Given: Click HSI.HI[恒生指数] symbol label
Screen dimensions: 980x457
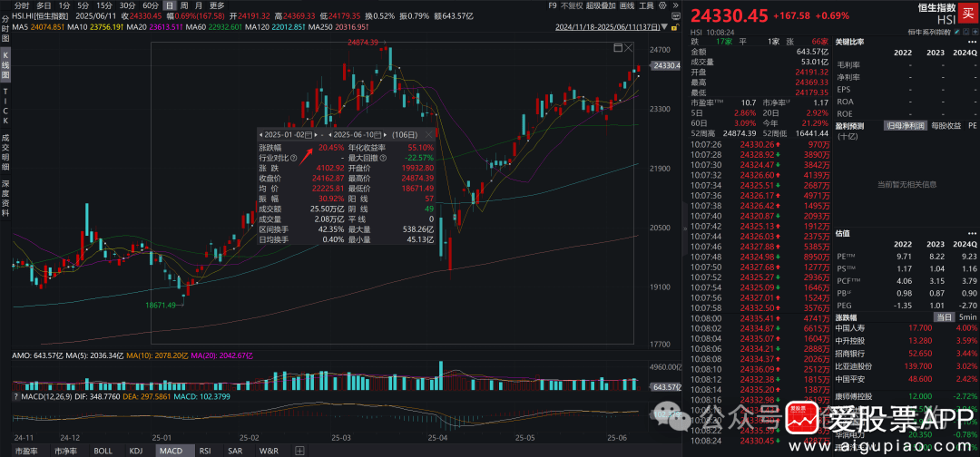Looking at the screenshot, I should tap(41, 15).
